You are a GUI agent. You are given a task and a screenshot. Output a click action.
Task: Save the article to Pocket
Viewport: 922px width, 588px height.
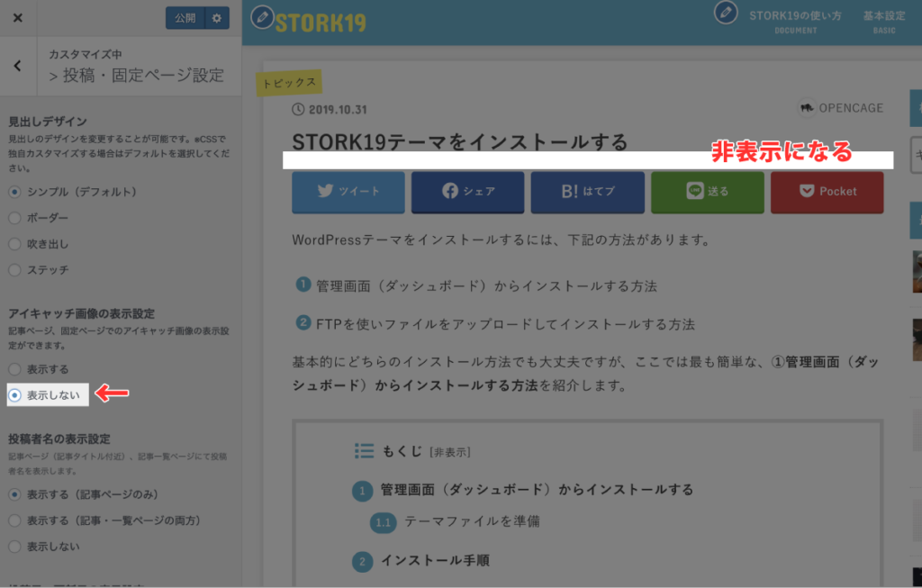click(x=827, y=192)
